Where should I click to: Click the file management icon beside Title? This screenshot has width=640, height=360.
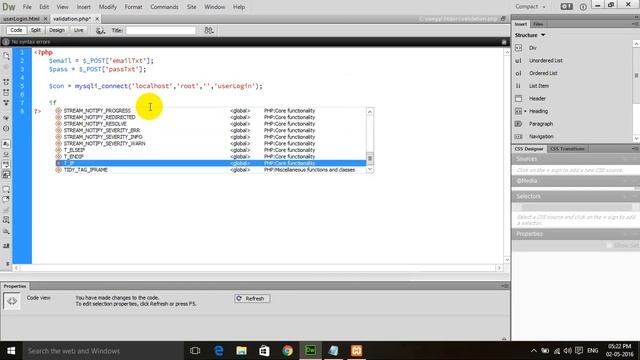coord(209,30)
